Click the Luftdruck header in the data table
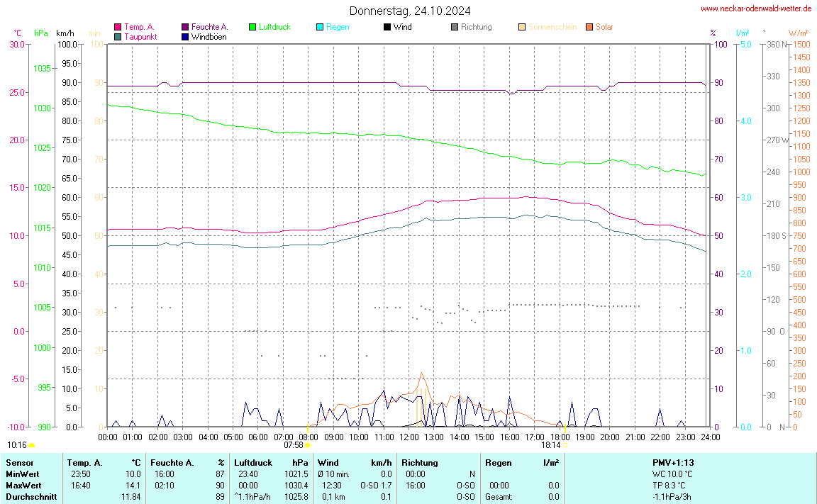Image resolution: width=817 pixels, height=504 pixels. [x=252, y=462]
